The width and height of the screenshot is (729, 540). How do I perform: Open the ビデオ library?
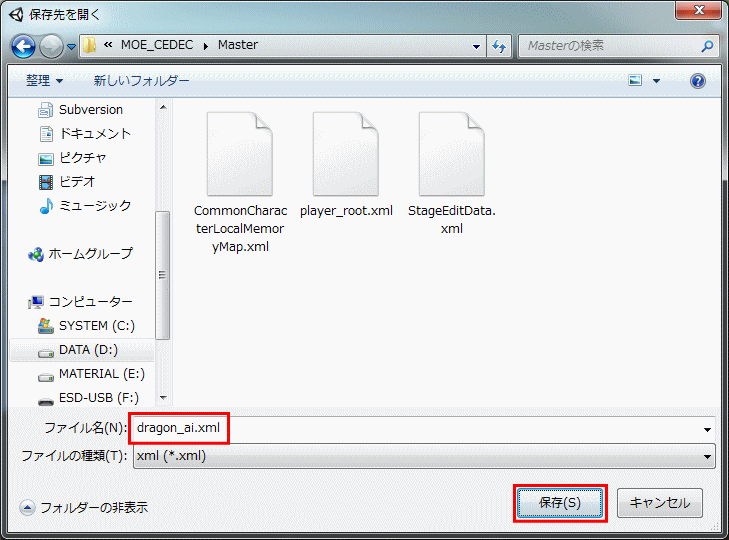tap(66, 182)
